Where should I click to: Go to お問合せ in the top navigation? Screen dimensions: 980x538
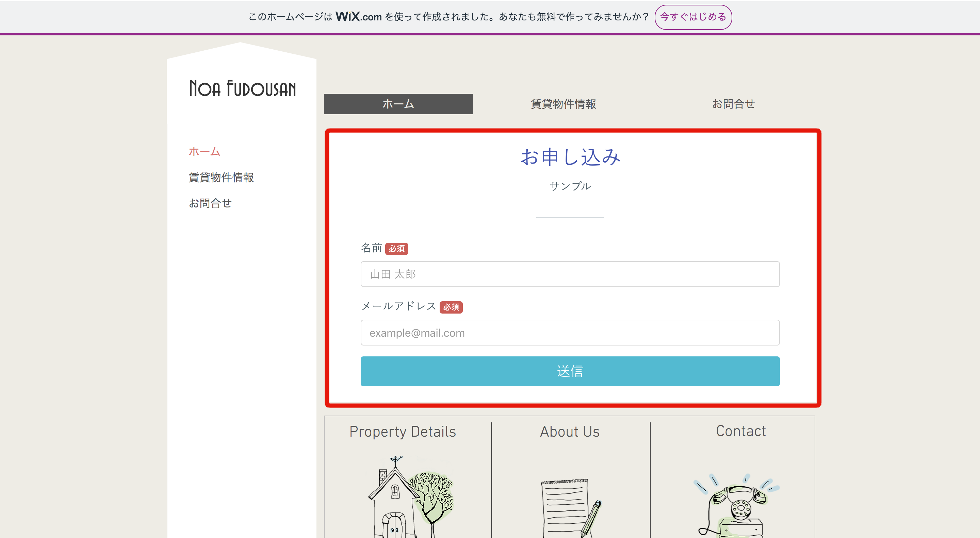tap(733, 104)
